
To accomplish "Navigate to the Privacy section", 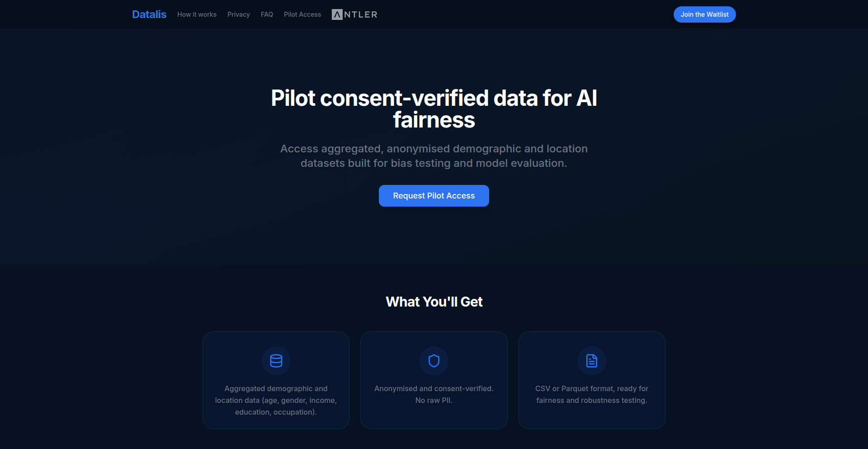I will [x=239, y=14].
